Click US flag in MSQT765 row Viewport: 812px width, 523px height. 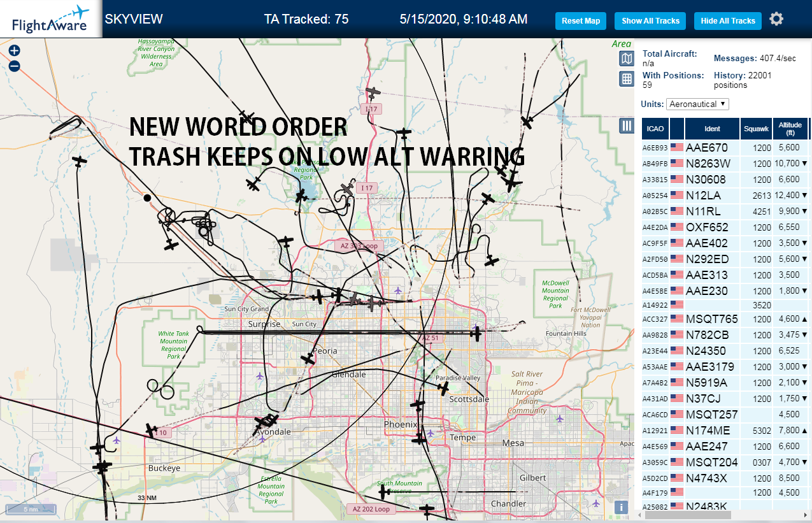tap(676, 319)
